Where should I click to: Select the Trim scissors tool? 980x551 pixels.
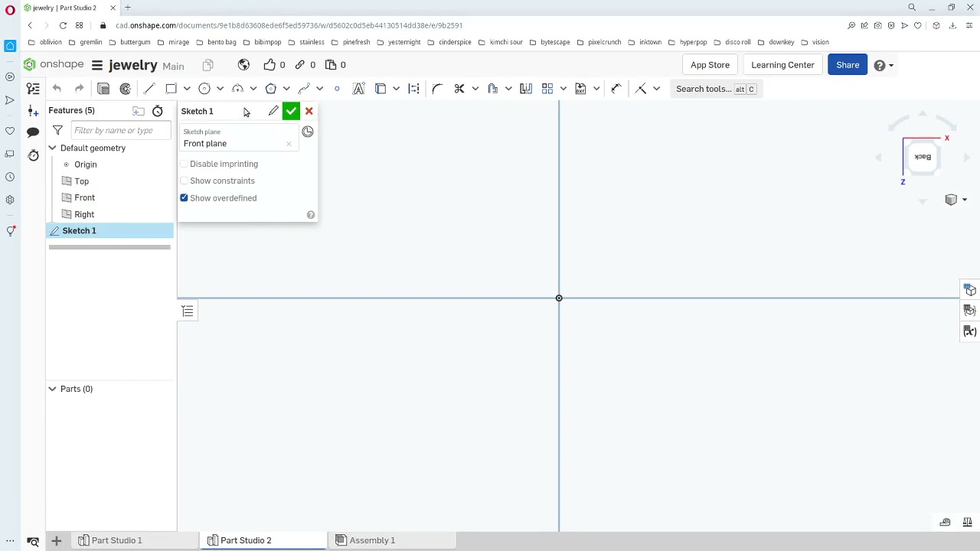[x=459, y=89]
